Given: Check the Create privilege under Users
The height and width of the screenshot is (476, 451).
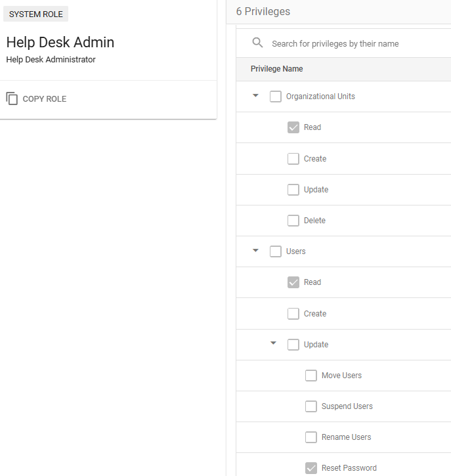Looking at the screenshot, I should (x=293, y=314).
